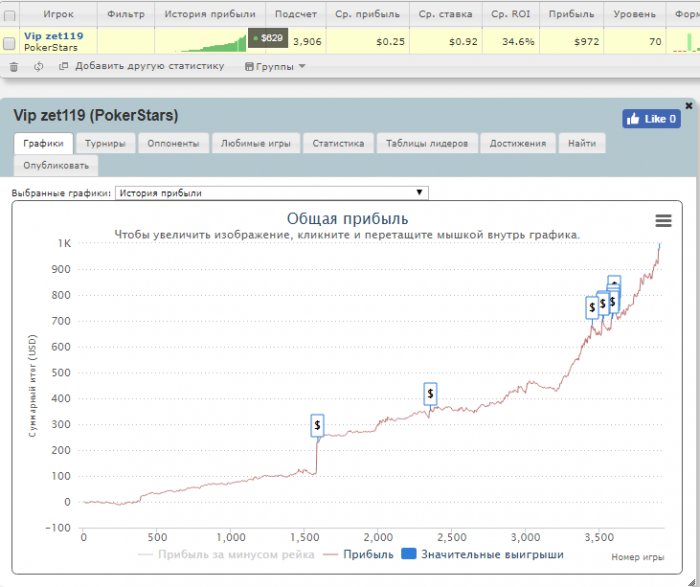Click the trash delete icon below the table
The image size is (700, 587).
coord(14,67)
